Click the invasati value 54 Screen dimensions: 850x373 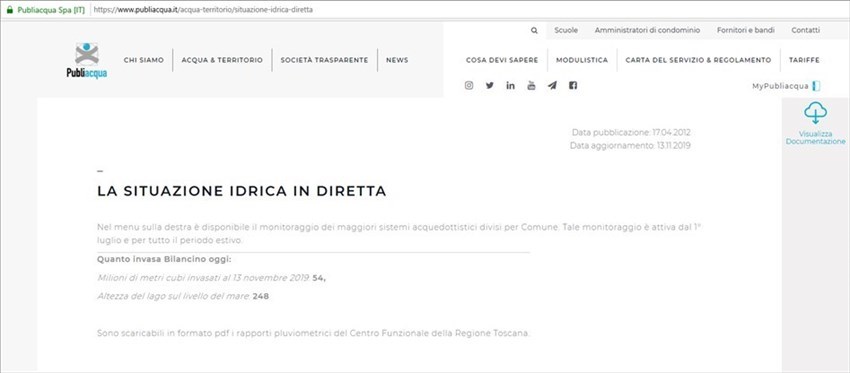[319, 278]
